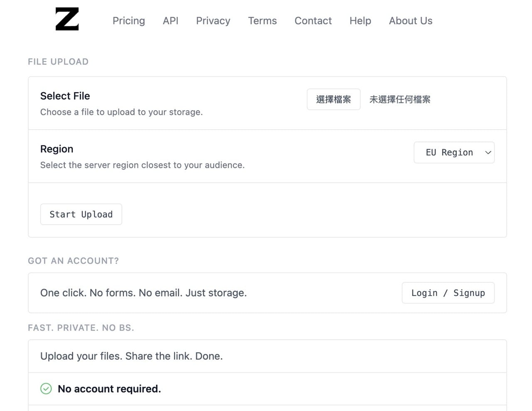This screenshot has height=411, width=532.
Task: Click the Select File section heading
Action: pyautogui.click(x=65, y=96)
